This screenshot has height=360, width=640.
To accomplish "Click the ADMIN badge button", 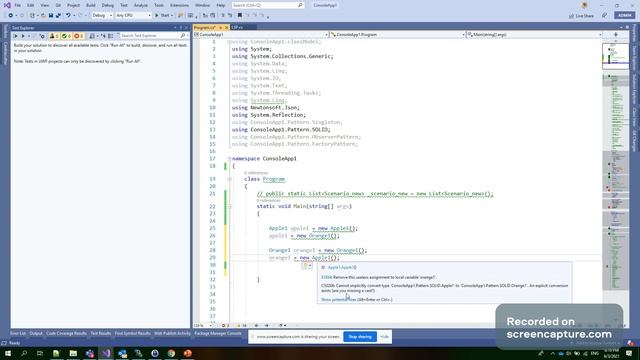I will pos(625,15).
